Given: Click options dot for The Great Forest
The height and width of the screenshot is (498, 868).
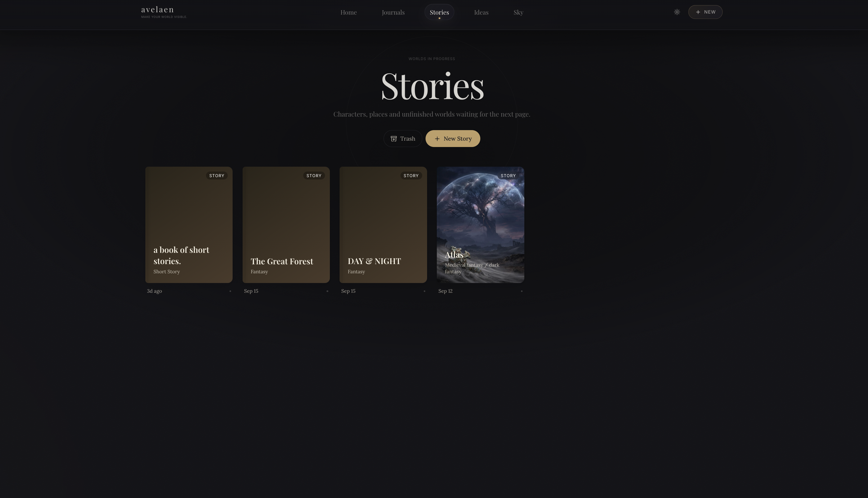Looking at the screenshot, I should [x=327, y=291].
